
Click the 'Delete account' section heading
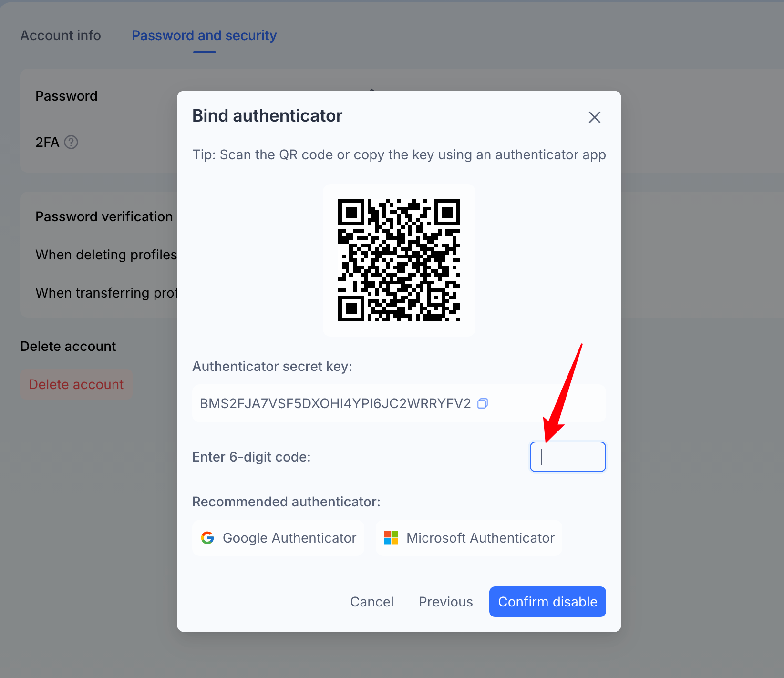click(68, 346)
